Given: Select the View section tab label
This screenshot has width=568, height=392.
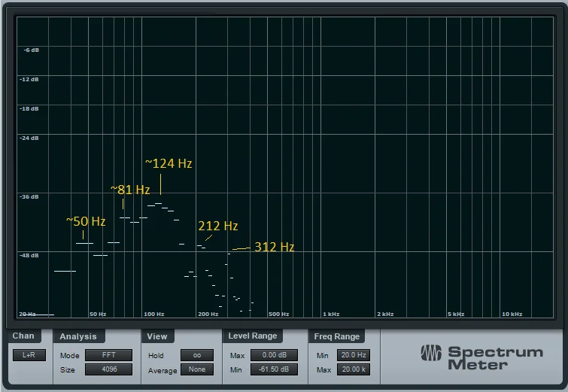Looking at the screenshot, I should click(157, 336).
